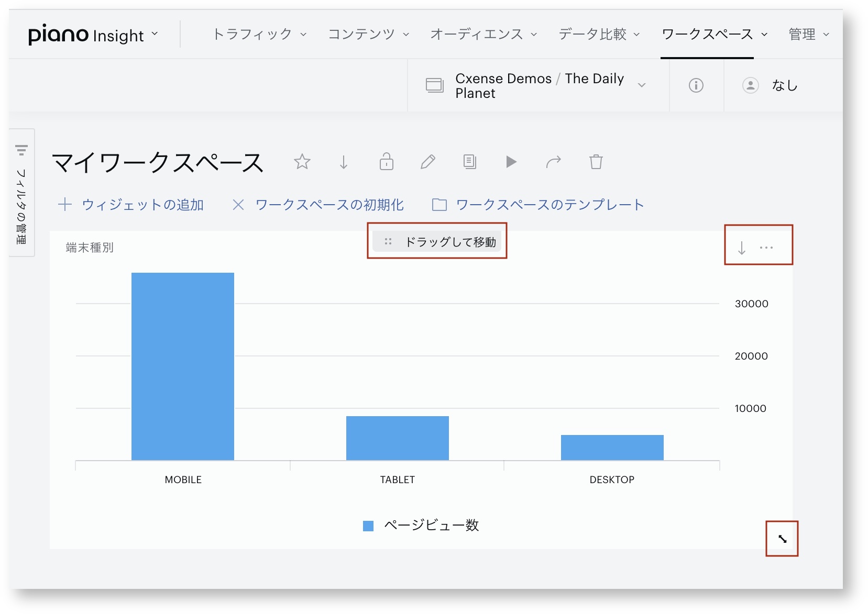Click the trash delete workspace icon
Viewport: 868px width, 614px height.
pyautogui.click(x=596, y=162)
